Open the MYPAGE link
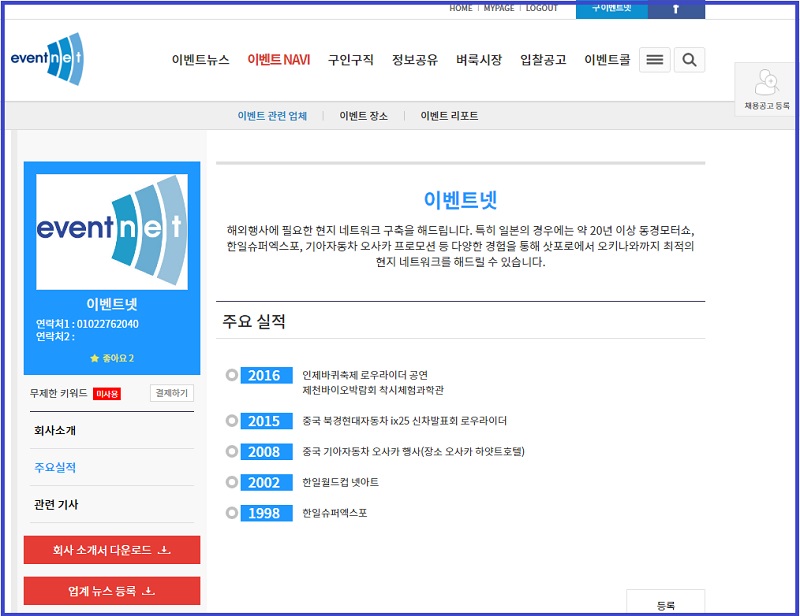The image size is (800, 616). tap(499, 8)
